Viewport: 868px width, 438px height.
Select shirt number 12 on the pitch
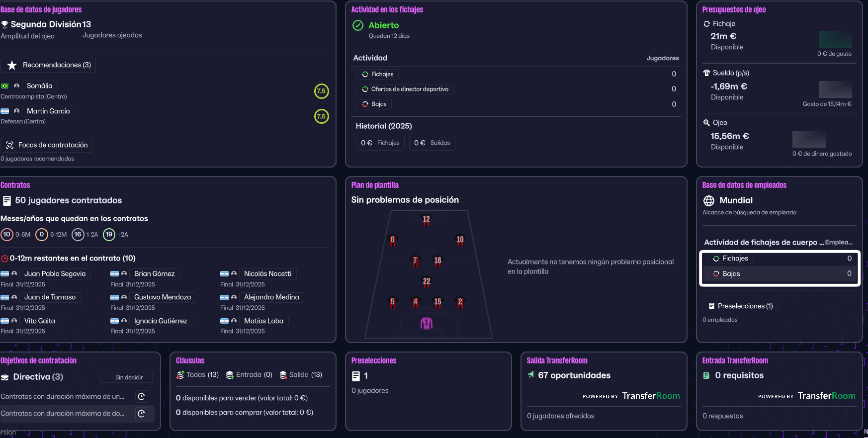[426, 220]
